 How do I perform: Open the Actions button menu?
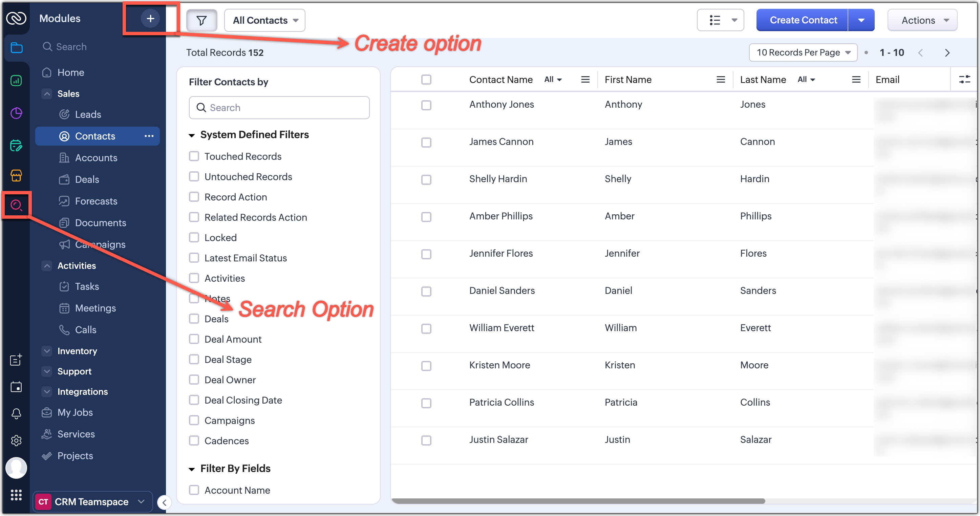tap(922, 21)
